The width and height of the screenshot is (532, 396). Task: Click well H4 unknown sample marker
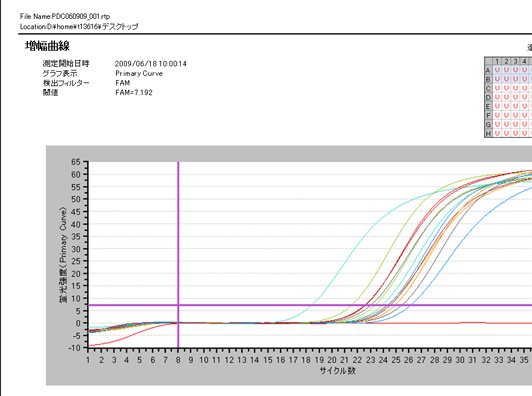(525, 133)
